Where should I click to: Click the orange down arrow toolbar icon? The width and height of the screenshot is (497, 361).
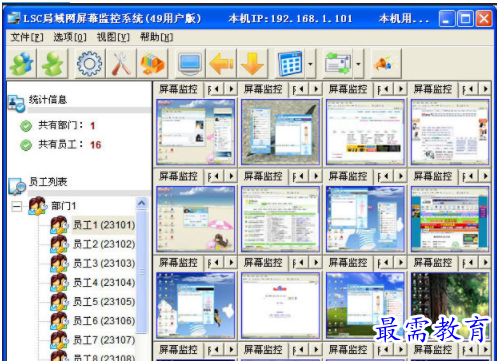point(252,63)
